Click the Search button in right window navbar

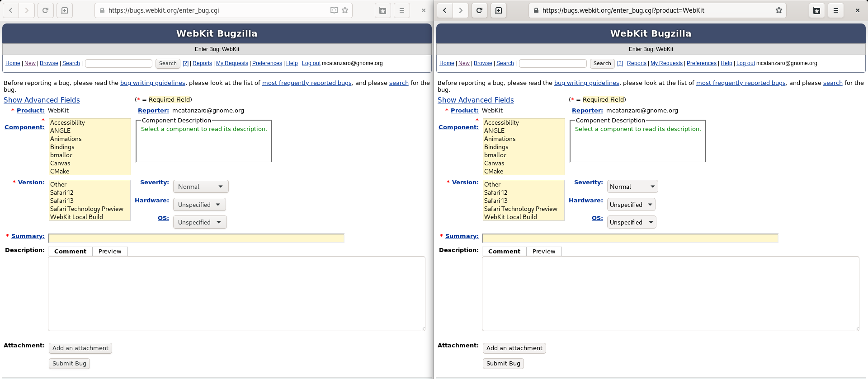(x=602, y=64)
